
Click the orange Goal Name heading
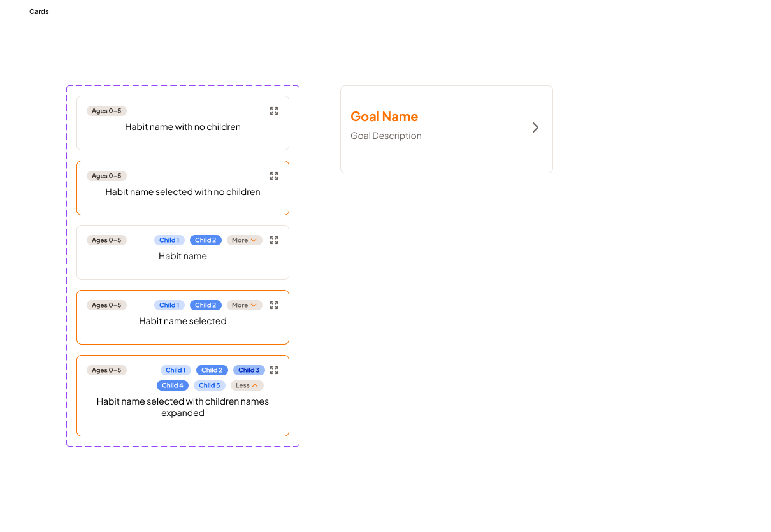384,117
